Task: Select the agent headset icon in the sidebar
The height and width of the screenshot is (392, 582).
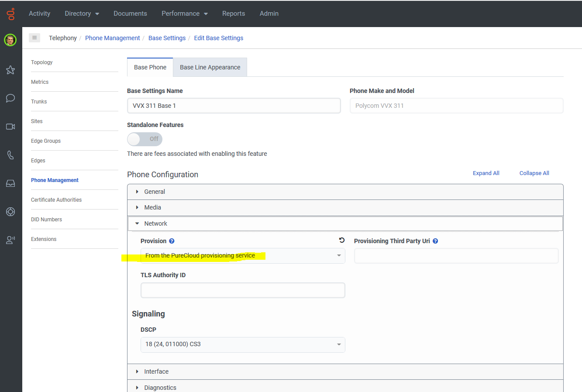Action: 10,240
